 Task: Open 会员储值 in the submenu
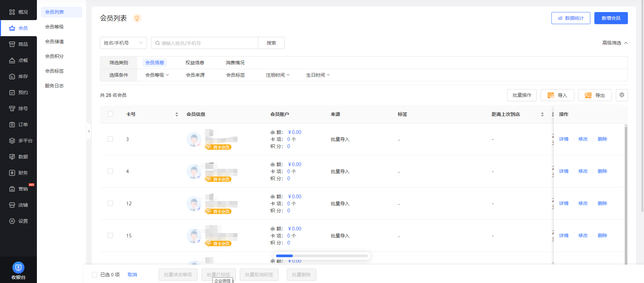pos(54,42)
